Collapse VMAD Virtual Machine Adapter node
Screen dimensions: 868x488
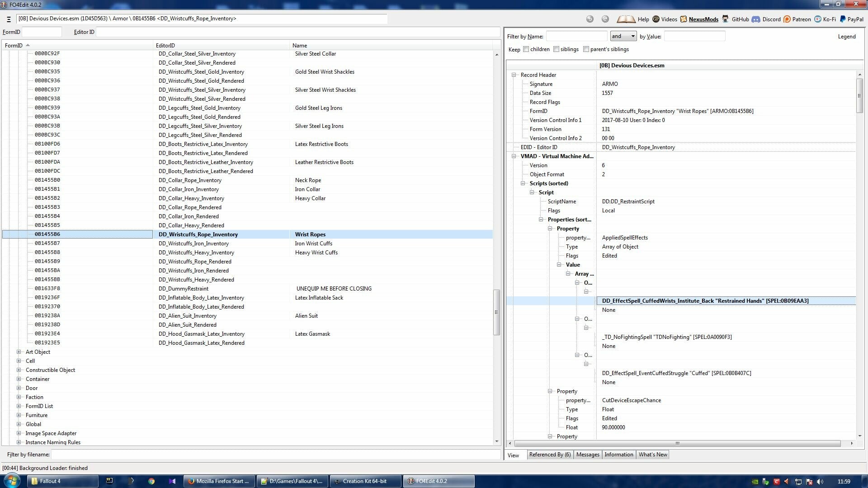click(514, 156)
